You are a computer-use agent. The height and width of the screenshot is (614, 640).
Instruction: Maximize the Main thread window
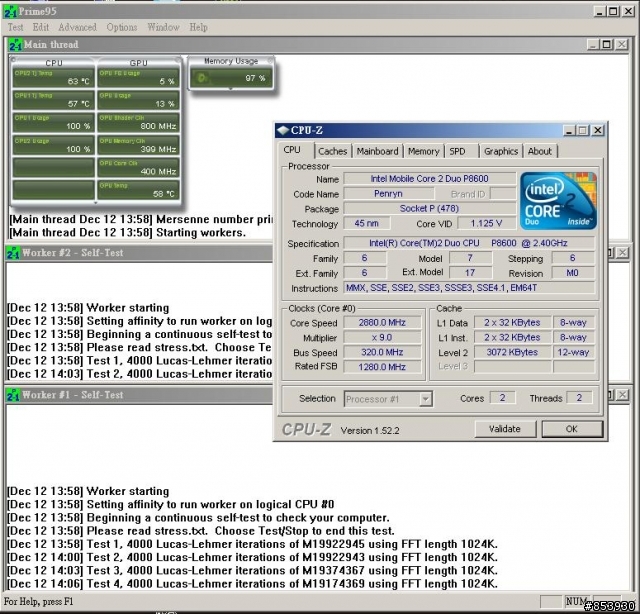coord(607,44)
